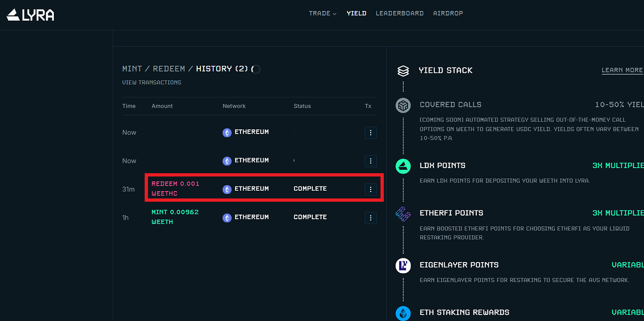Click the ETH Staking Rewards heading
The image size is (644, 321).
click(464, 313)
